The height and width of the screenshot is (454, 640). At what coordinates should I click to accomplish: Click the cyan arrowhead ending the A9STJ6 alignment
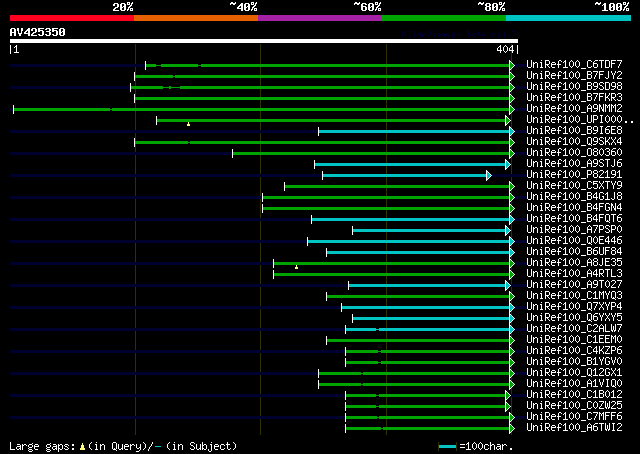tap(508, 165)
